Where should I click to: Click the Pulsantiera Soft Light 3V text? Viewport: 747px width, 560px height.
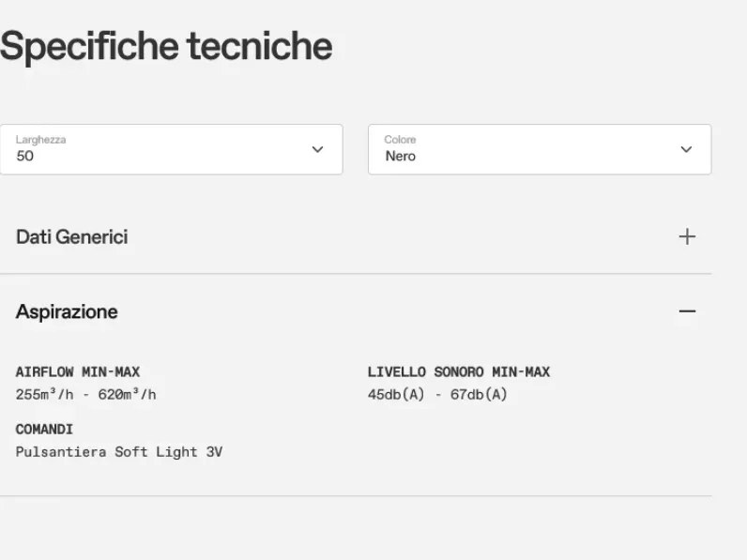coord(119,452)
